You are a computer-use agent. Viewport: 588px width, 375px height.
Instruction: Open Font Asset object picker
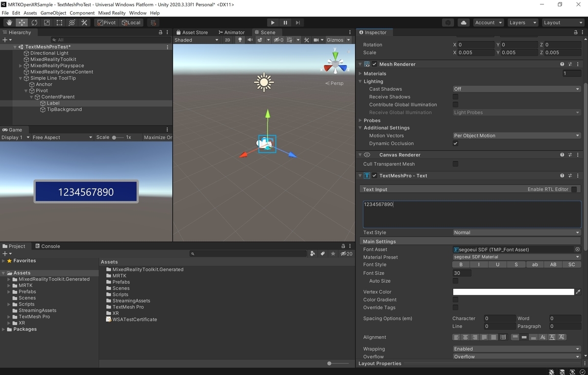click(577, 250)
